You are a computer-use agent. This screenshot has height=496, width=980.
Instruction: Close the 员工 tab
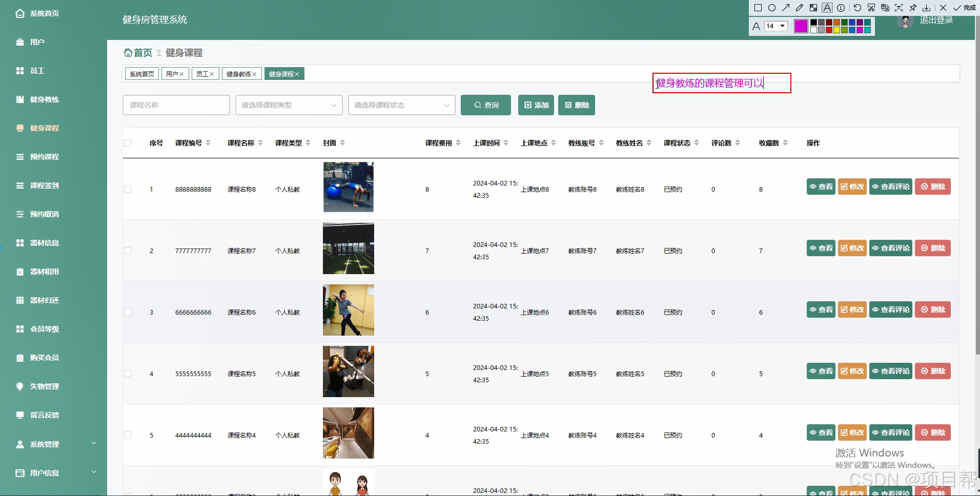tap(212, 74)
